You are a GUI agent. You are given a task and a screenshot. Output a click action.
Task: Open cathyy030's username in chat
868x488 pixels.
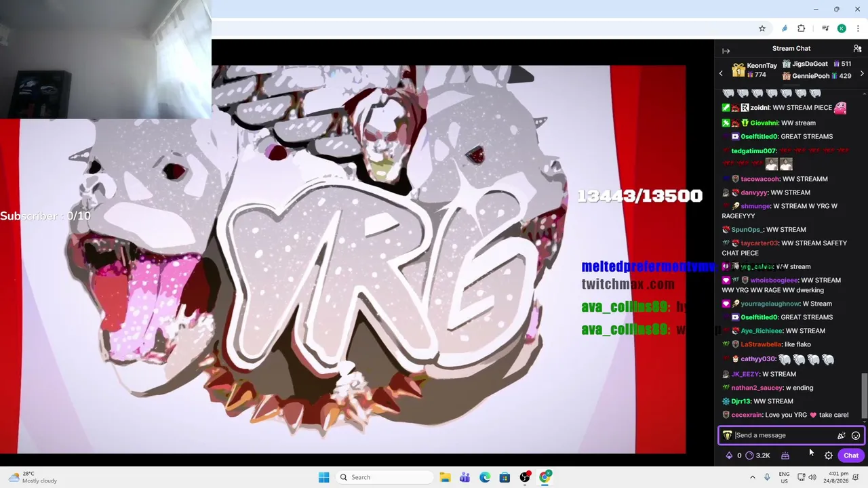(x=757, y=359)
